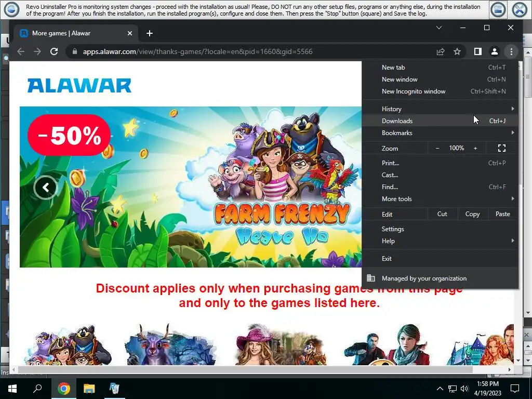Screen dimensions: 532x399
Task: View site information padlock icon
Action: point(75,51)
